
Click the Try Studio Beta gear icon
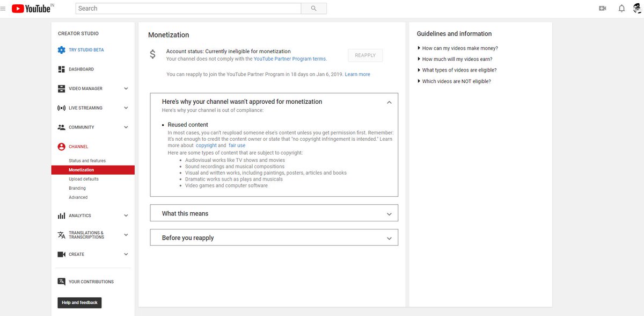61,50
